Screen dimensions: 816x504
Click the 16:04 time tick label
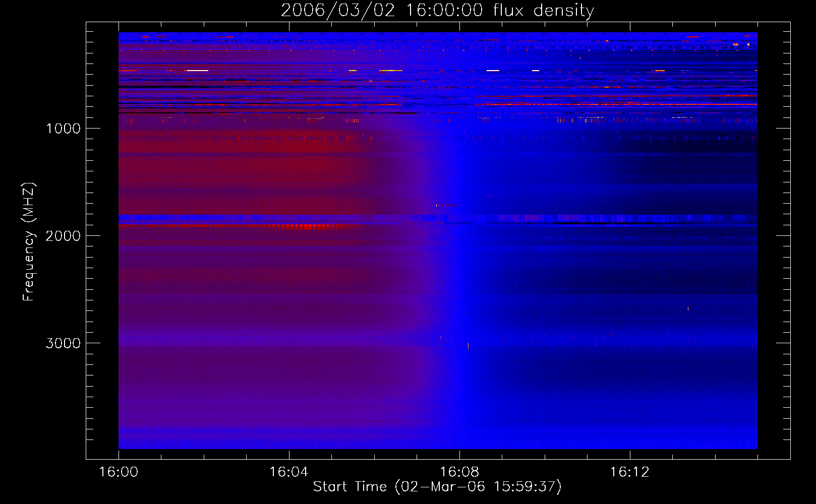(289, 472)
